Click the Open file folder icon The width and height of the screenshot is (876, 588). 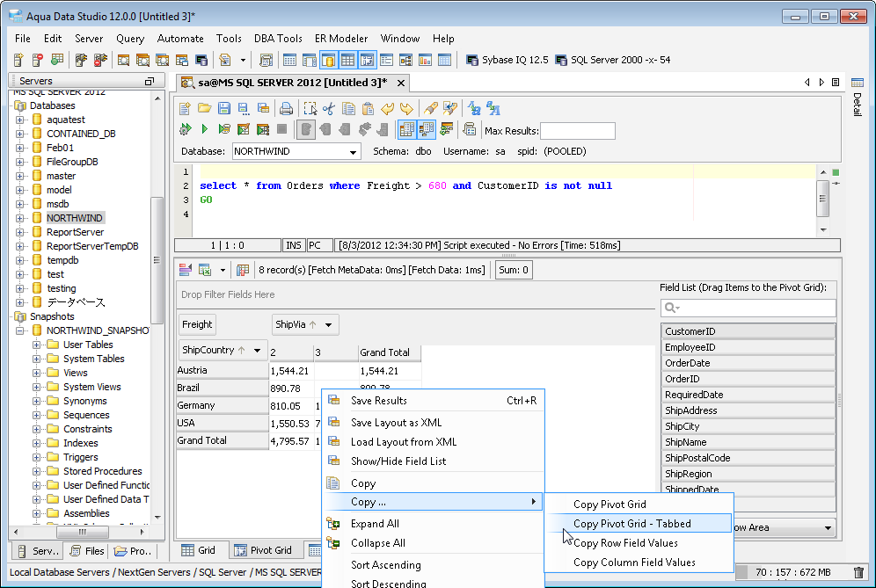(204, 109)
